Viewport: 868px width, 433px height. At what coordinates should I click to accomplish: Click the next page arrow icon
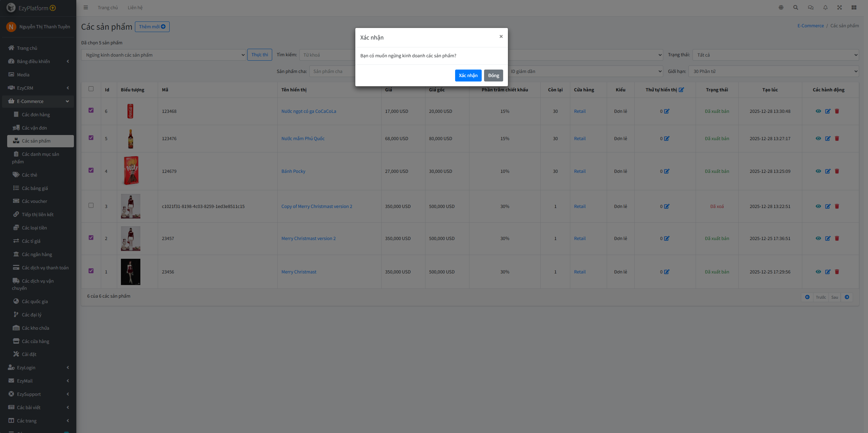click(x=847, y=297)
